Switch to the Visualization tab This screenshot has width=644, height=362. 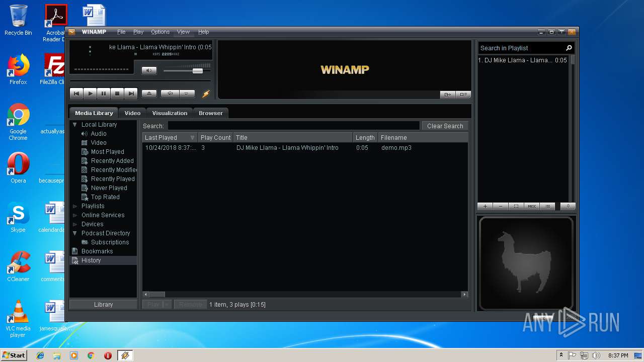[x=170, y=113]
